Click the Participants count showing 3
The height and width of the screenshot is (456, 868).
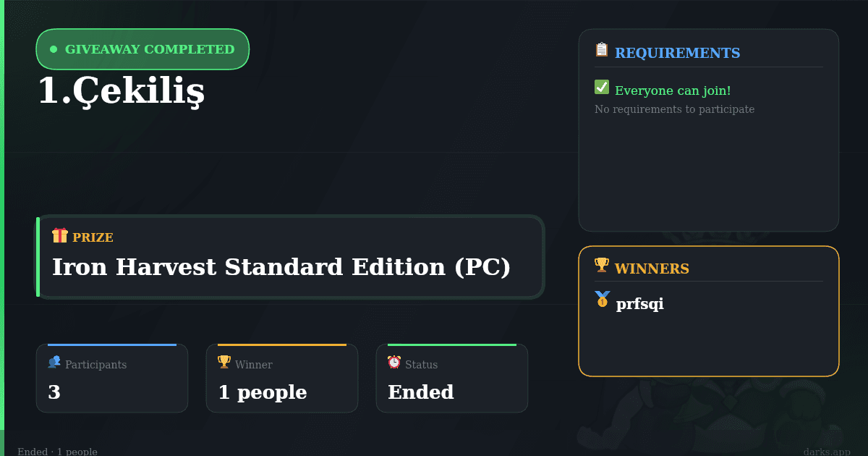tap(54, 392)
